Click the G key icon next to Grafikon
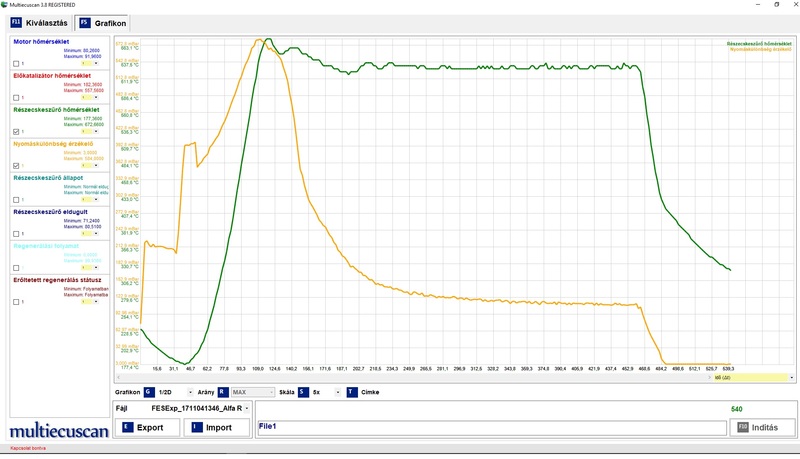This screenshot has width=800, height=459. point(149,393)
